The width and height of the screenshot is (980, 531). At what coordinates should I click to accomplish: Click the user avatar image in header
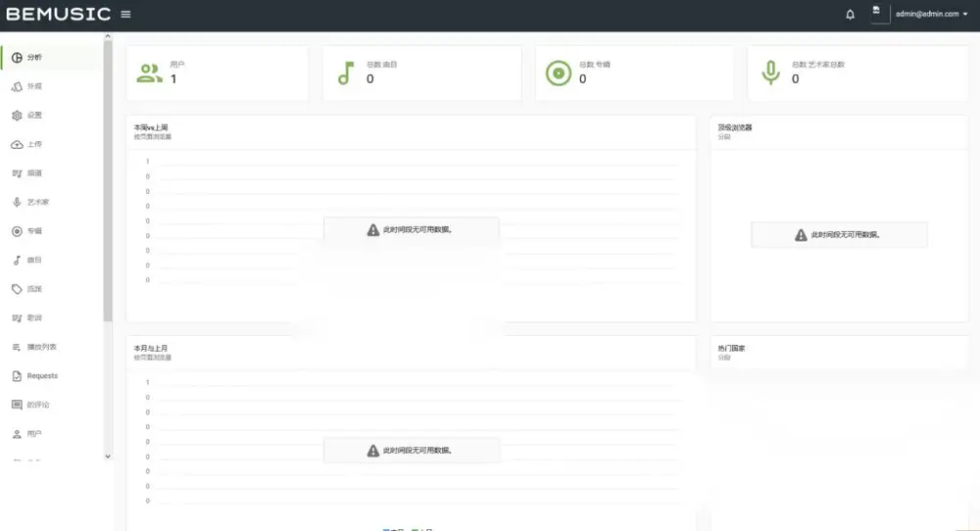(880, 14)
